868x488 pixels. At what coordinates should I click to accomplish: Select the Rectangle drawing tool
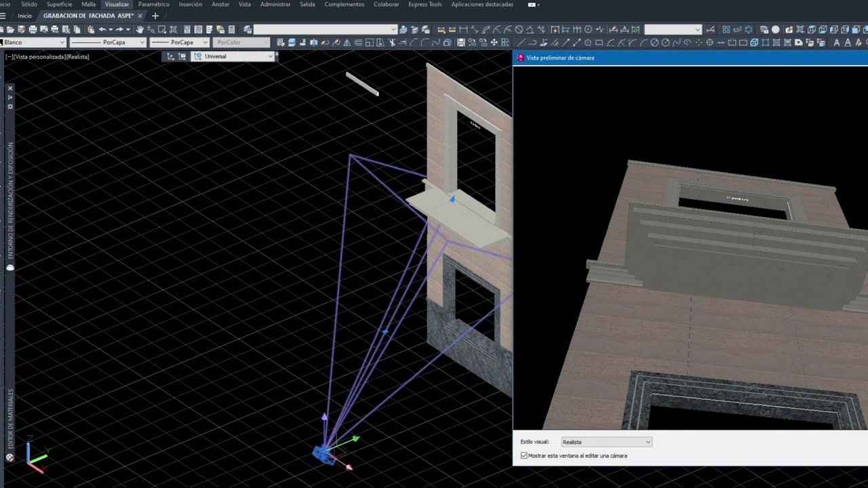[x=599, y=43]
